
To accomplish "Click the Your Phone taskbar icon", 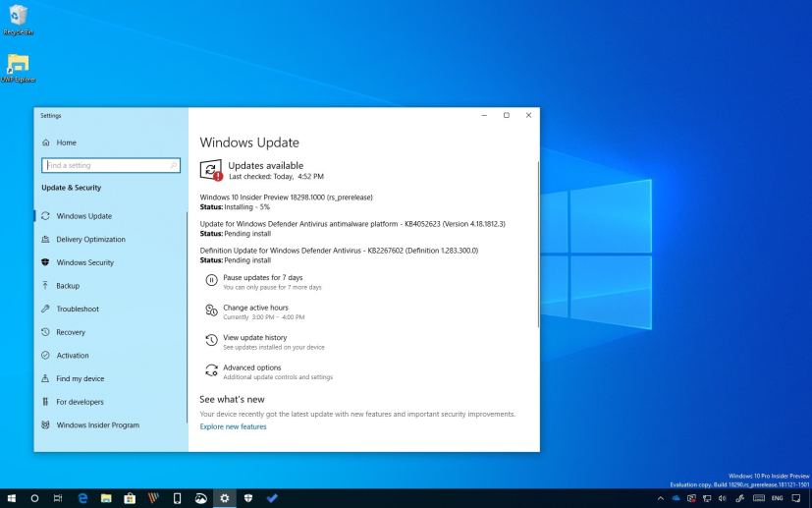I will pyautogui.click(x=177, y=499).
